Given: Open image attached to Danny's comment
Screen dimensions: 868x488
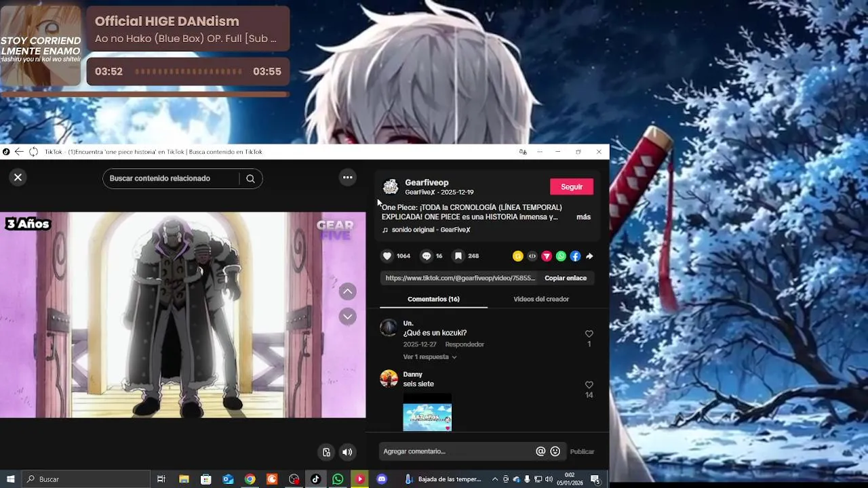Looking at the screenshot, I should click(427, 412).
